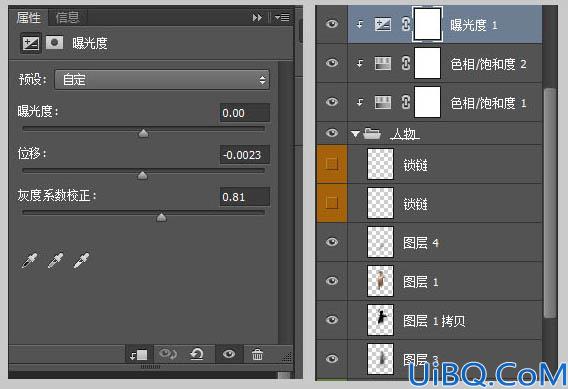Click 图层 1 拷贝 thumbnail
The width and height of the screenshot is (568, 389).
(x=380, y=320)
